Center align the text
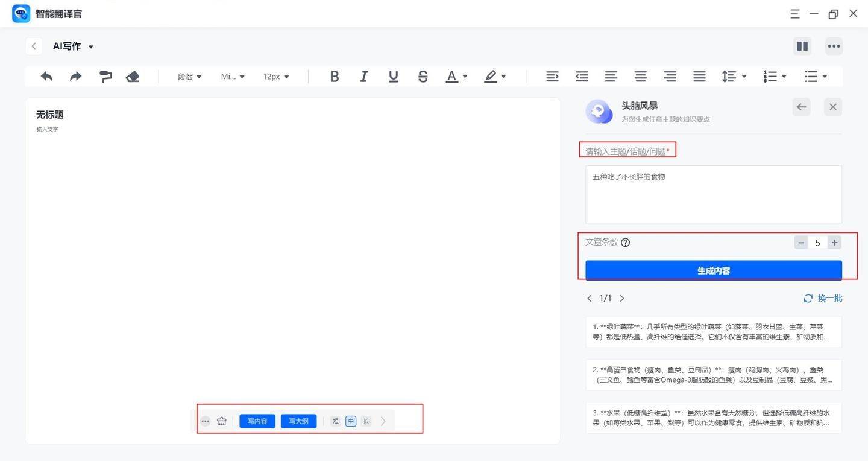Screen dimensions: 868x461 pyautogui.click(x=640, y=77)
